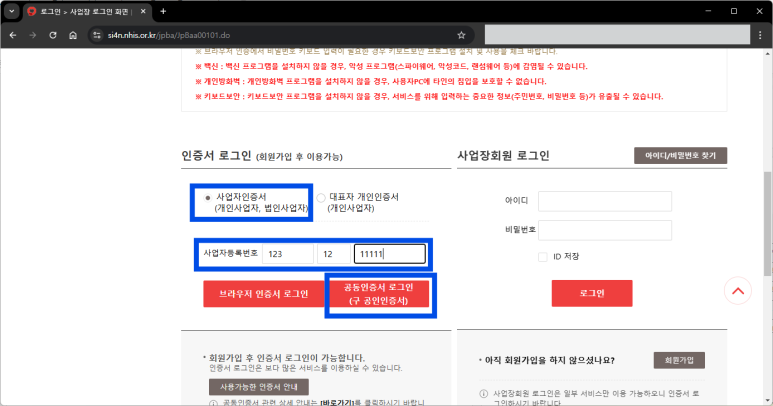773x406 pixels.
Task: Enable the ID 저장 checkbox
Action: click(x=543, y=257)
